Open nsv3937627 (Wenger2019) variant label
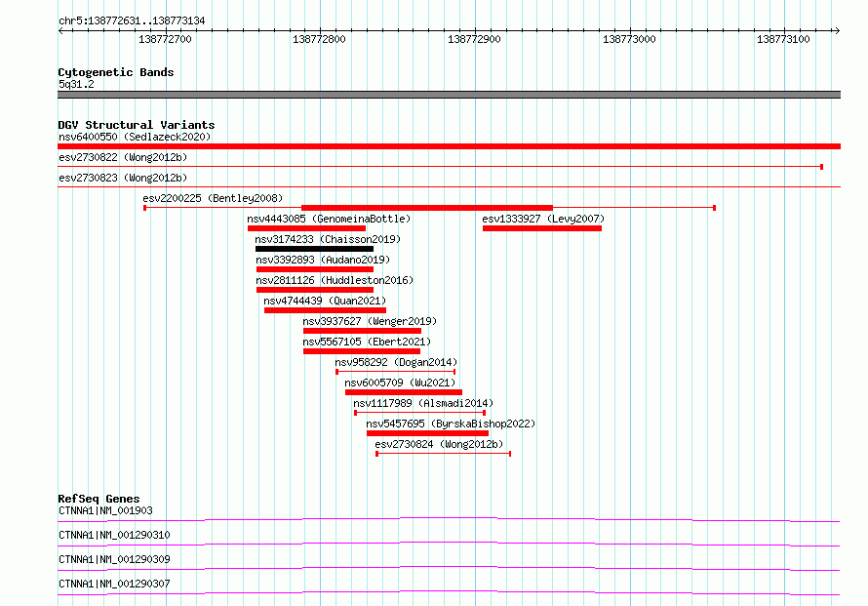 (x=370, y=321)
